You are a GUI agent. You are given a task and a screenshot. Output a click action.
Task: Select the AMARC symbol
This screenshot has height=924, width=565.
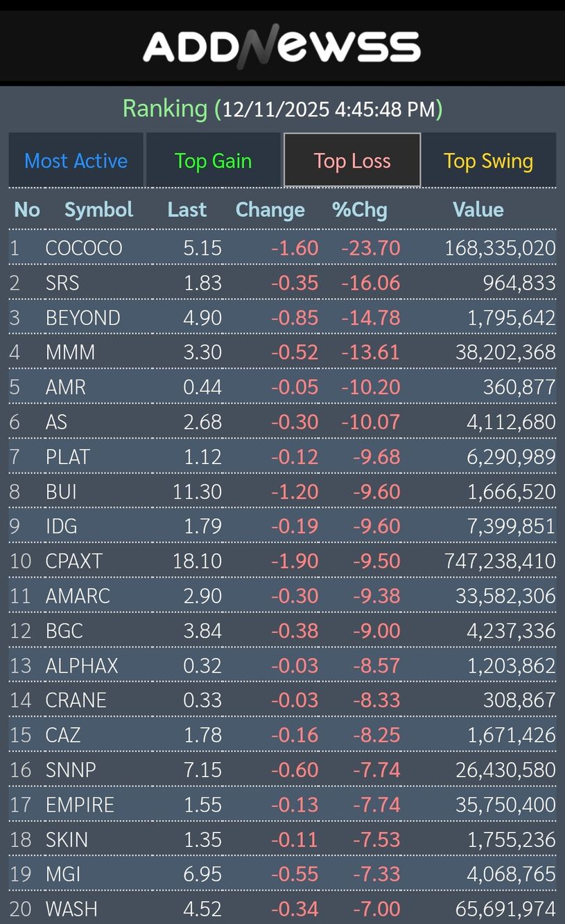point(78,596)
